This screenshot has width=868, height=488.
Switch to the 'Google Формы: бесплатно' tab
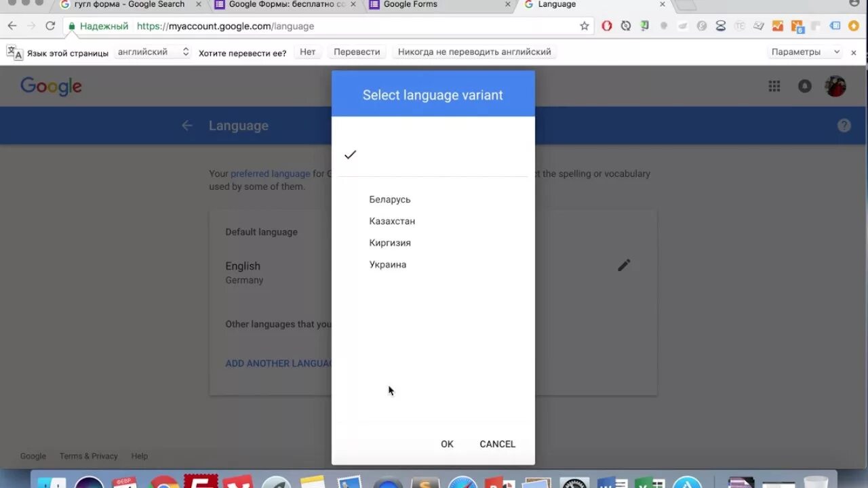coord(285,5)
